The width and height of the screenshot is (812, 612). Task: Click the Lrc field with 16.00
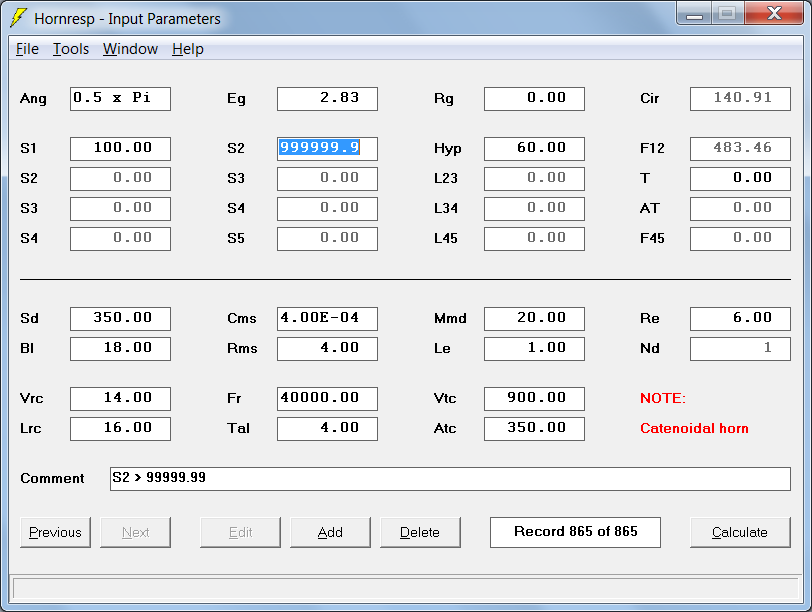(120, 429)
